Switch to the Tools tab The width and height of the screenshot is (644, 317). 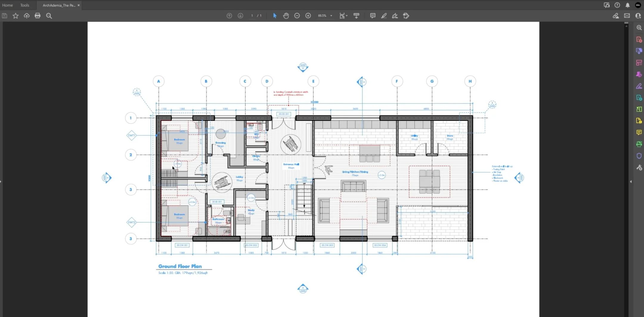(x=24, y=5)
